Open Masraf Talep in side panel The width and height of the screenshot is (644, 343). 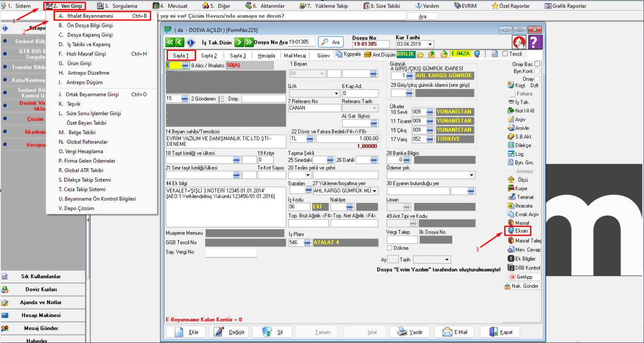tap(525, 241)
